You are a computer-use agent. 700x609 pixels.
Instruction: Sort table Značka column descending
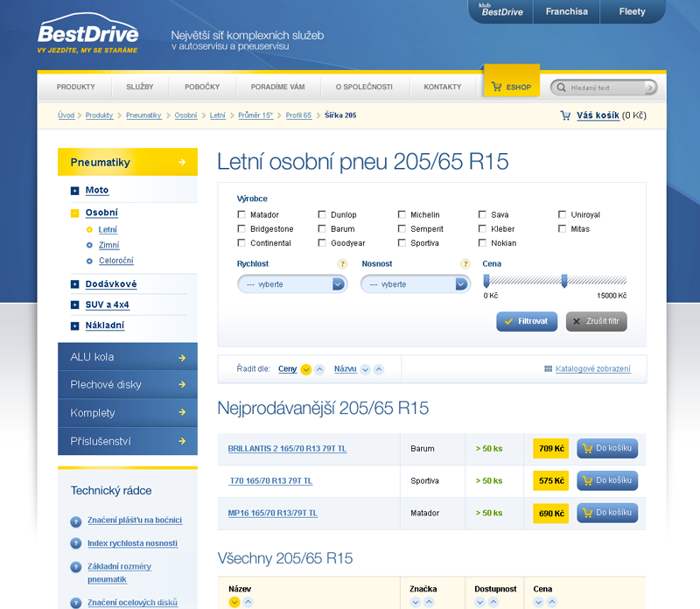(x=416, y=602)
